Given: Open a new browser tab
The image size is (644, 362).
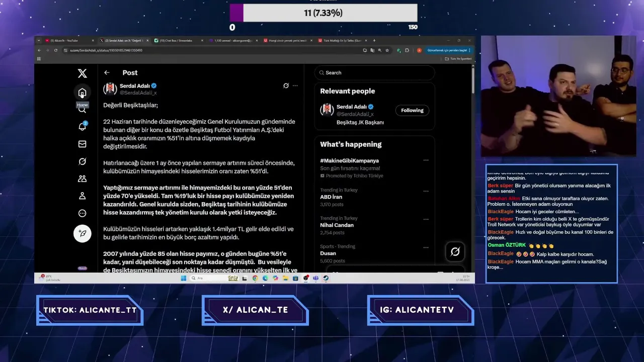Looking at the screenshot, I should [374, 40].
